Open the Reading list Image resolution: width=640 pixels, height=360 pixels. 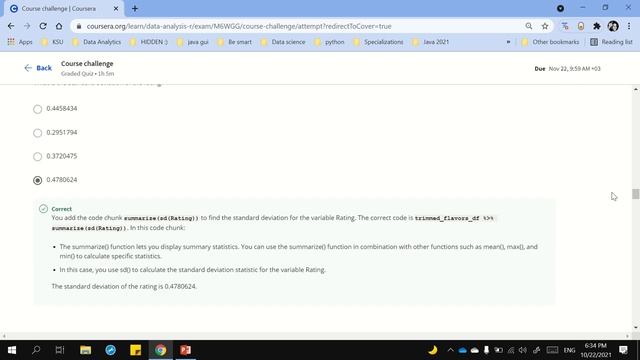611,42
